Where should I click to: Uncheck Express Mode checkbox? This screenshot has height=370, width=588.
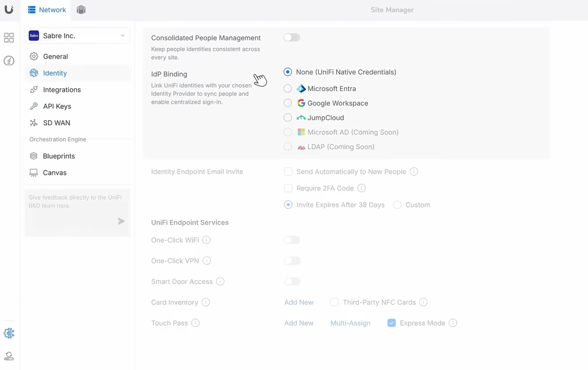click(x=392, y=323)
